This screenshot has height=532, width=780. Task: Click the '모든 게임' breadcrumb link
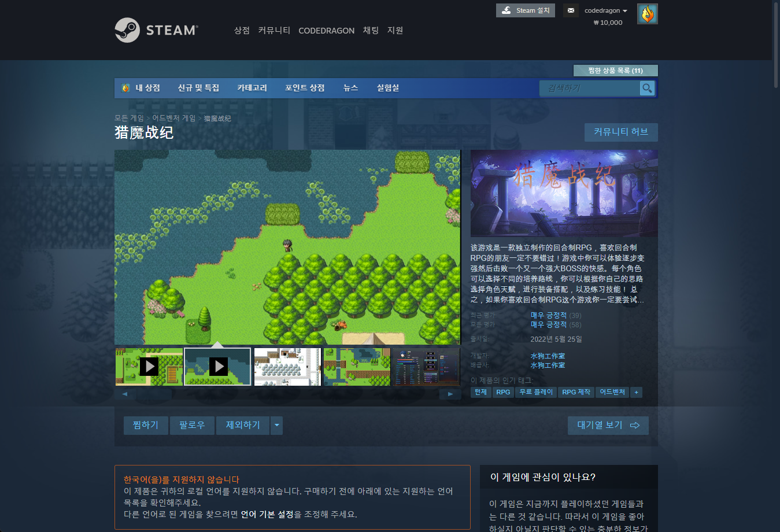click(x=129, y=118)
